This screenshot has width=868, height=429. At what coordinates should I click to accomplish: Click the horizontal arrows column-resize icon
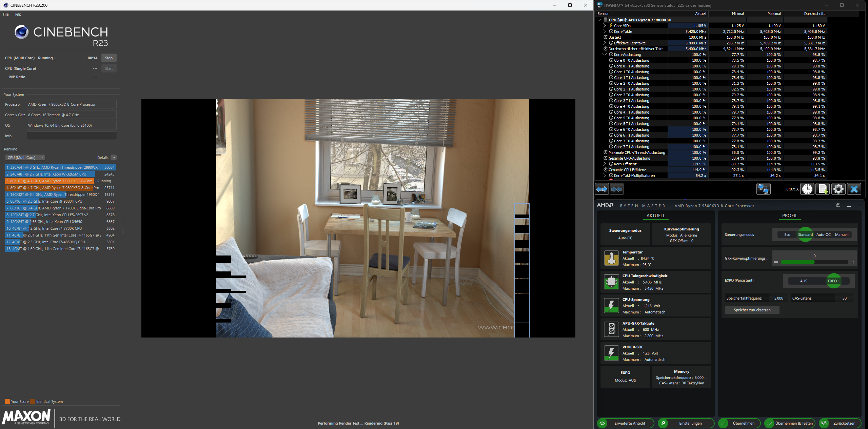pos(602,189)
